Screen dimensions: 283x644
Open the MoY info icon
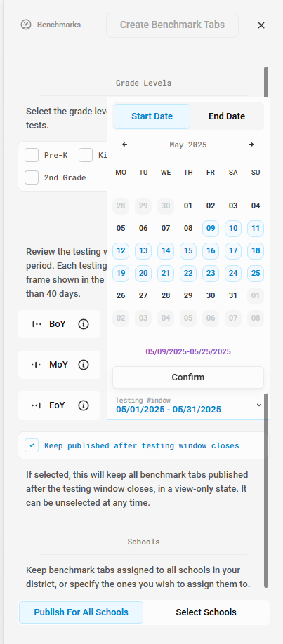click(84, 365)
